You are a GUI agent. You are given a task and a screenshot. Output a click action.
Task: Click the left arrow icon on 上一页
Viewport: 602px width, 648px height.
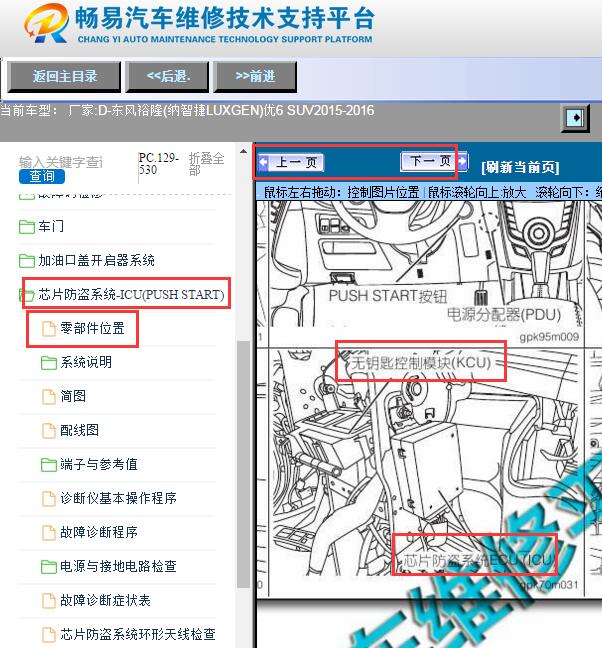(x=263, y=162)
